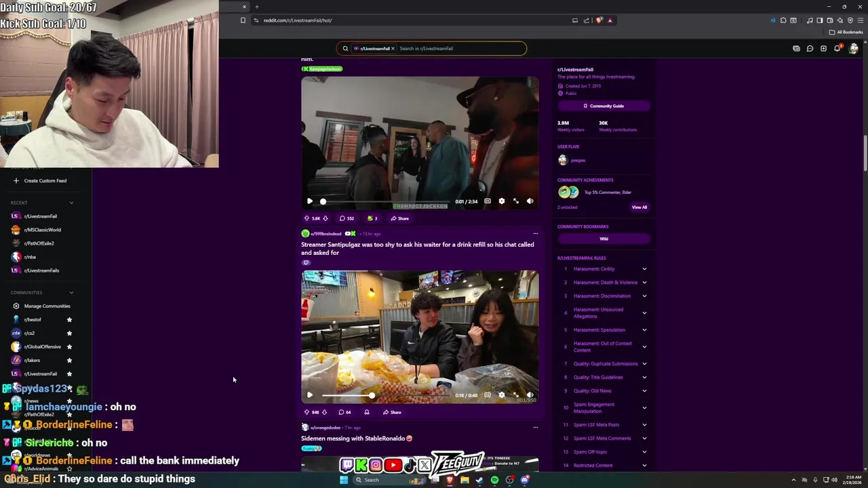Open settings gear on the Rampage Jackson video
This screenshot has width=868, height=488.
tap(501, 201)
